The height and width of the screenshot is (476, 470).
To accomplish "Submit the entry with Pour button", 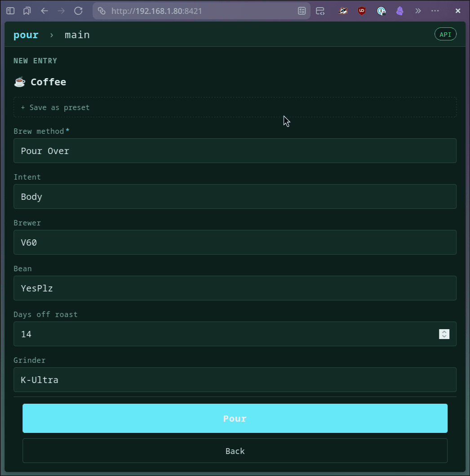I will [235, 419].
